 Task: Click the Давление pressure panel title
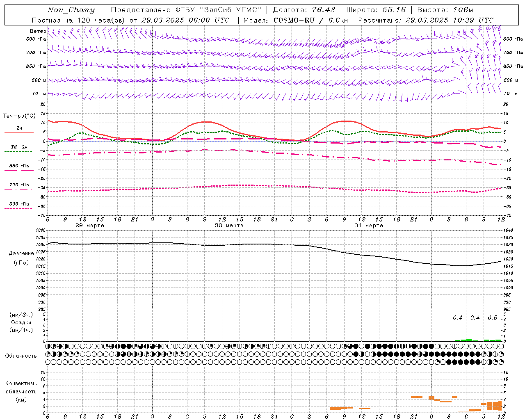[21, 253]
